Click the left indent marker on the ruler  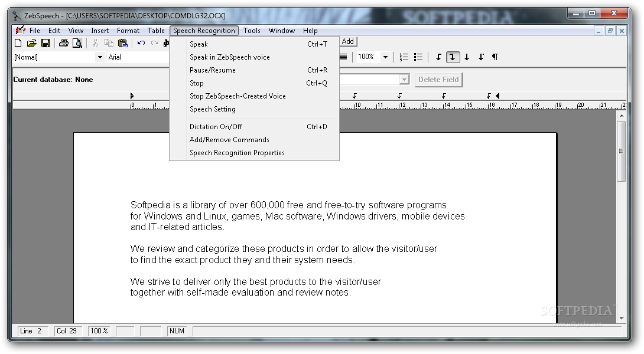click(132, 96)
